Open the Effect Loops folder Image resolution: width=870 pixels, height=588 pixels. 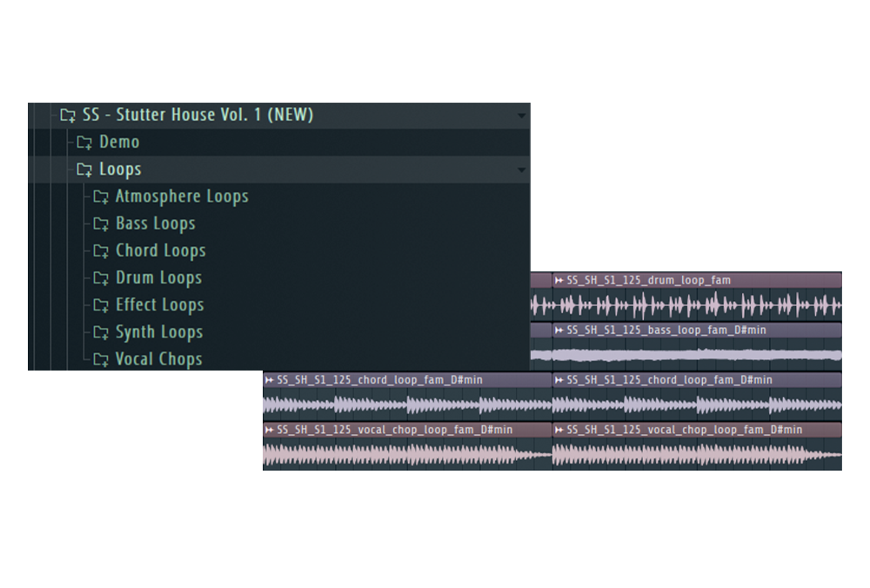[159, 305]
